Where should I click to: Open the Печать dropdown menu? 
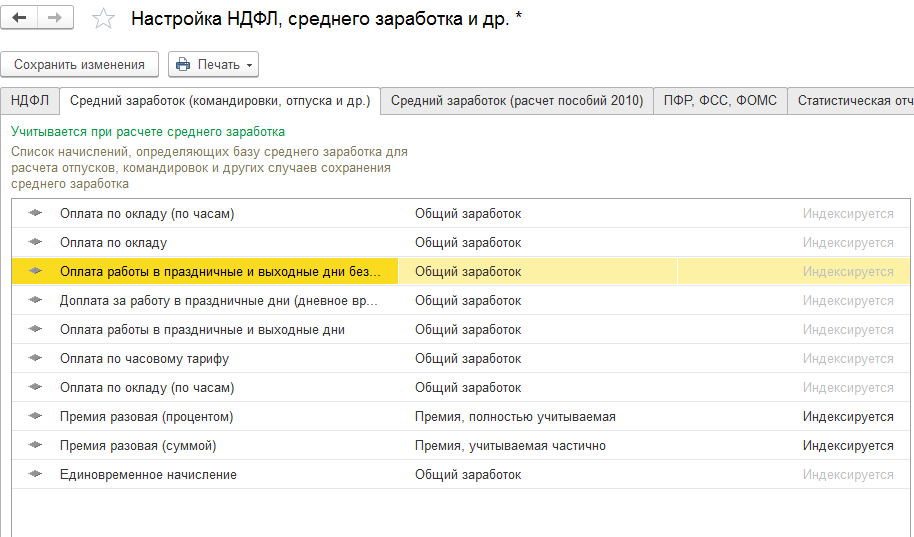click(x=214, y=65)
